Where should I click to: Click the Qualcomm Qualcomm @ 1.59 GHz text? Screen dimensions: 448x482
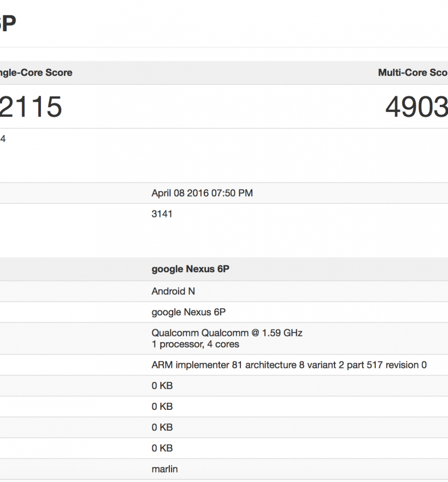pyautogui.click(x=227, y=333)
